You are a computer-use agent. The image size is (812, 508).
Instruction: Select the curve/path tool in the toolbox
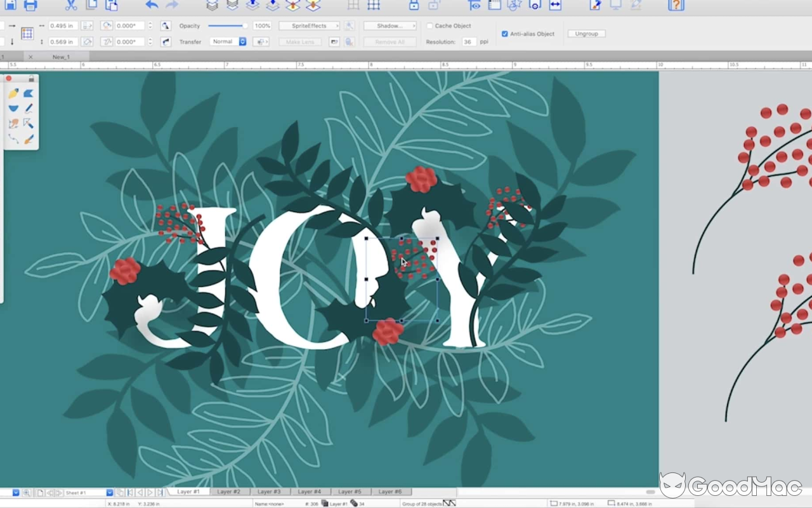click(x=15, y=138)
